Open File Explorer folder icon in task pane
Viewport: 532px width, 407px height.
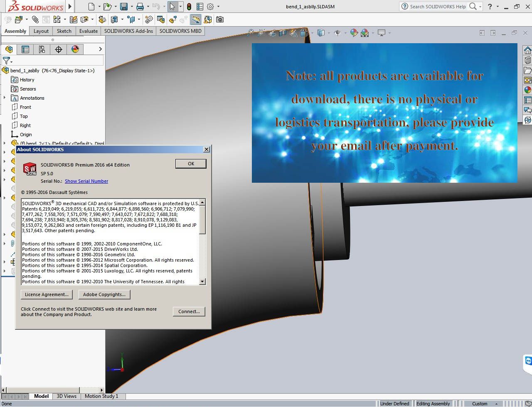coord(527,70)
